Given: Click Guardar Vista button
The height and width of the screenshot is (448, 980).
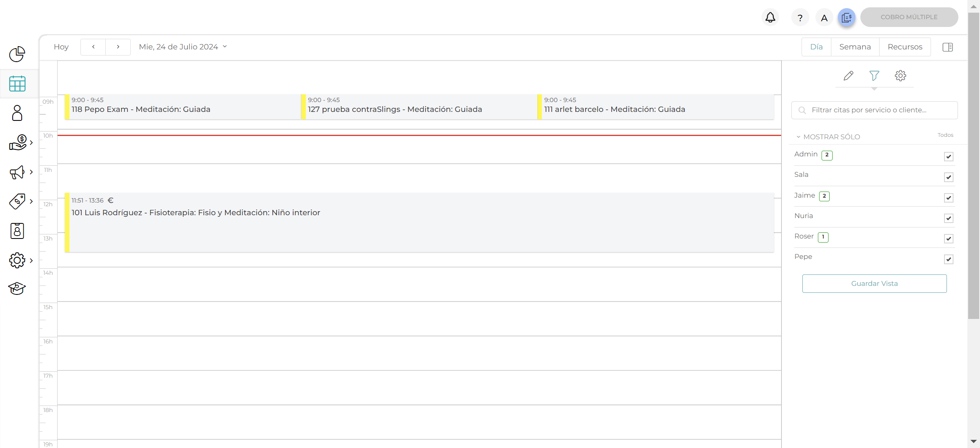Looking at the screenshot, I should pyautogui.click(x=874, y=283).
